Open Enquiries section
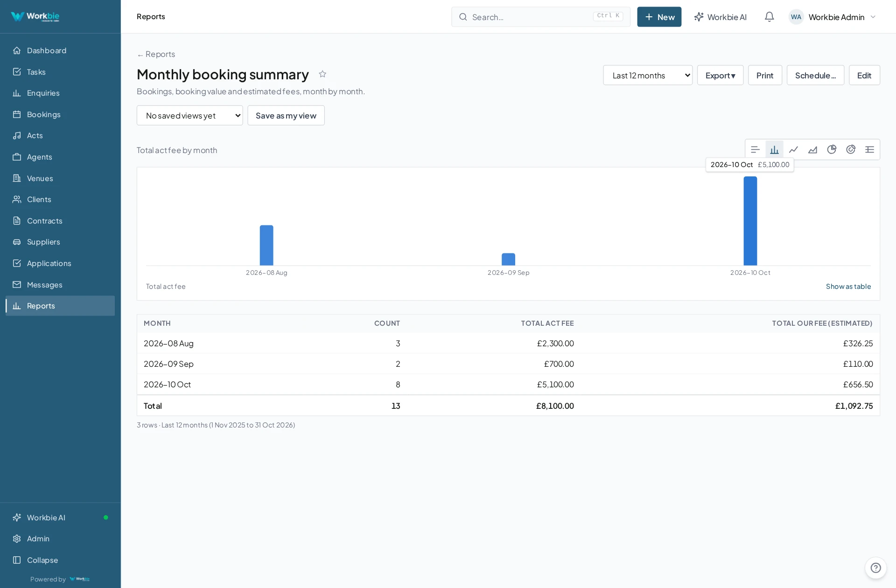The height and width of the screenshot is (588, 896). [x=60, y=93]
